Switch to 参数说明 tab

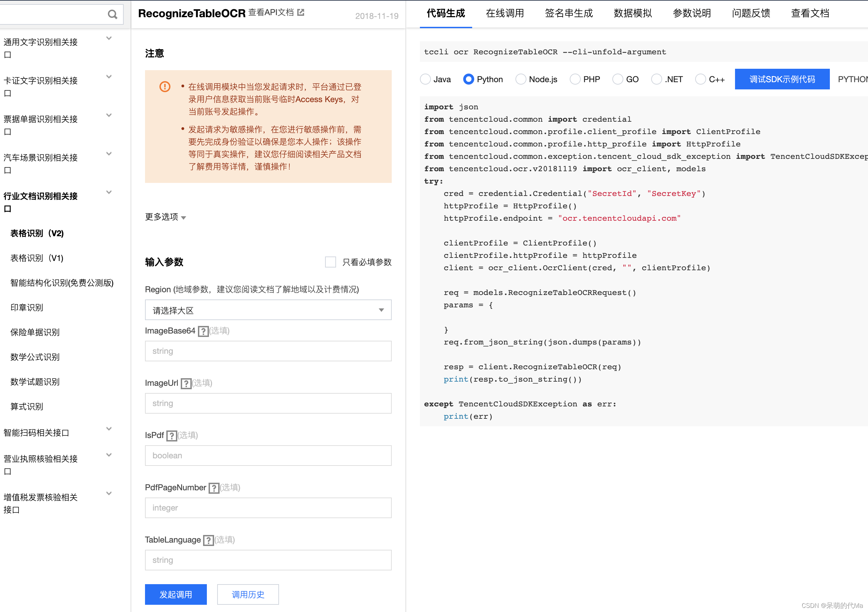(691, 14)
